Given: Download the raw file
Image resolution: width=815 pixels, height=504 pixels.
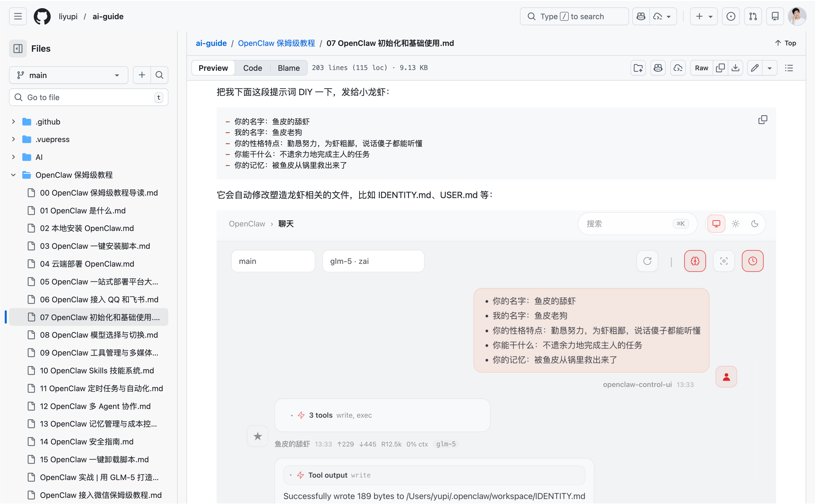Looking at the screenshot, I should coord(736,68).
